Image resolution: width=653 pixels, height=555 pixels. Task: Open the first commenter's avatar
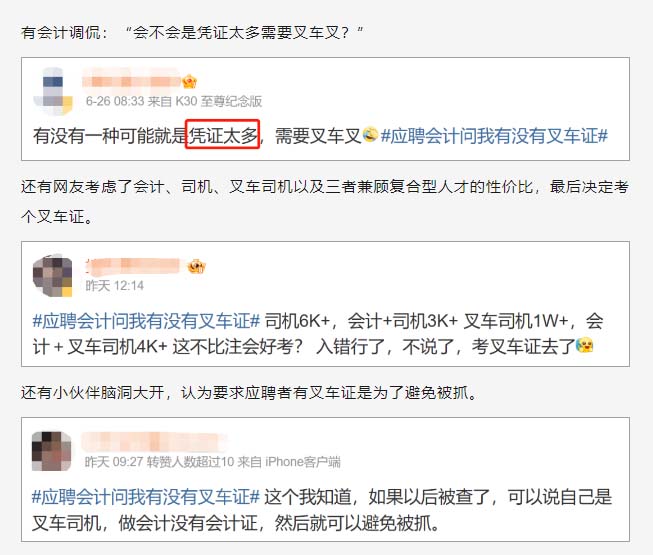point(53,91)
